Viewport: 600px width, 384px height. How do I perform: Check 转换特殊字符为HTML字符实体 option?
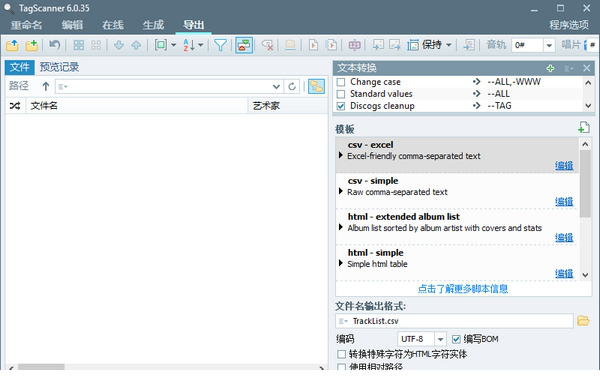click(x=341, y=355)
